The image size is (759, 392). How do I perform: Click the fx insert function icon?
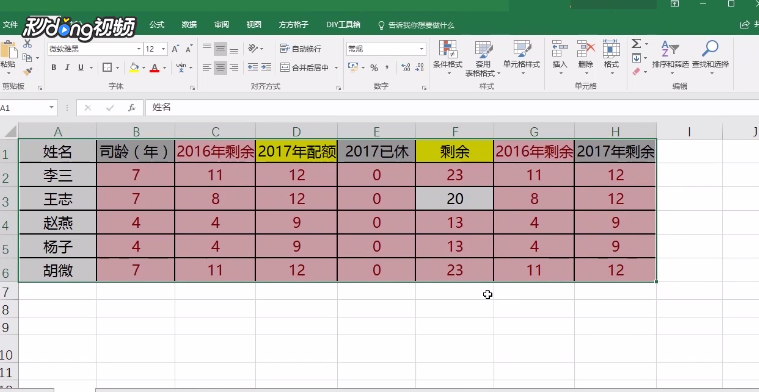(132, 107)
